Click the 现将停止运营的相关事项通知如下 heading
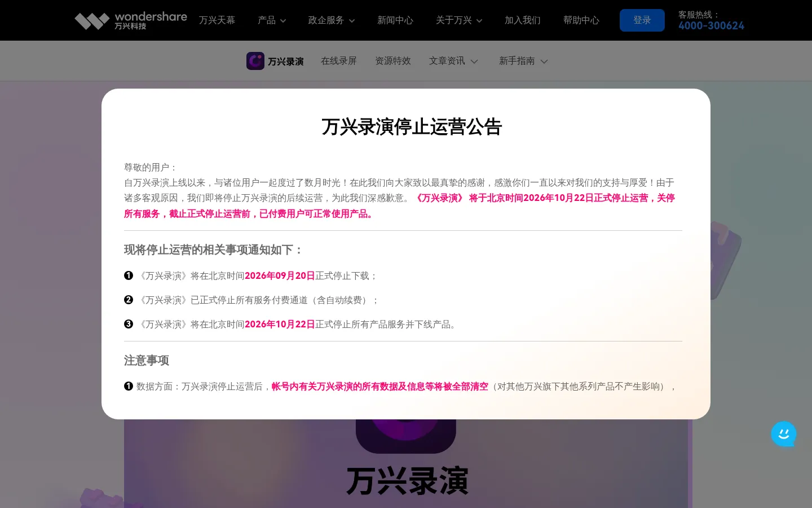The height and width of the screenshot is (508, 812). coord(214,250)
